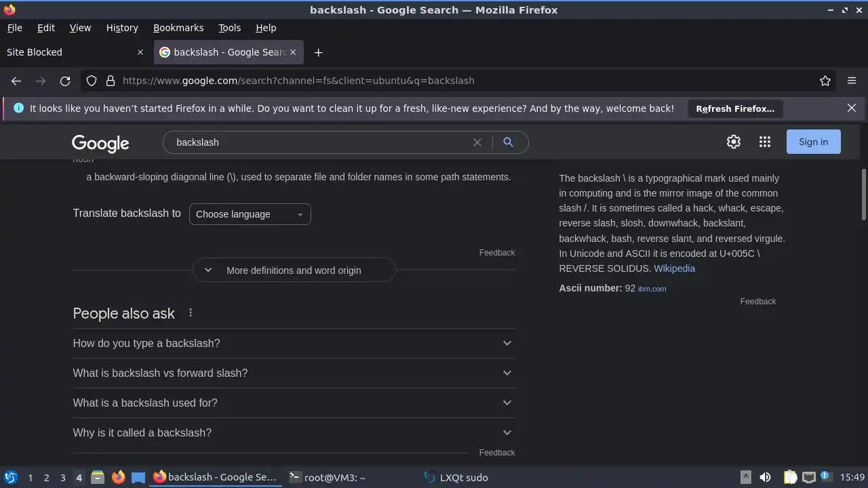The height and width of the screenshot is (488, 868).
Task: Click the taskbar clock showing 15:49
Action: (852, 477)
